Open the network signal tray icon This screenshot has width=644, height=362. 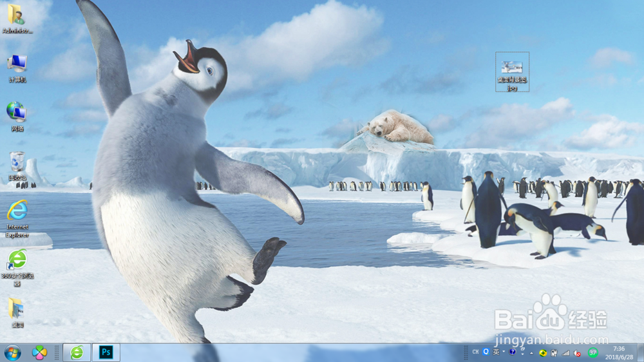565,353
